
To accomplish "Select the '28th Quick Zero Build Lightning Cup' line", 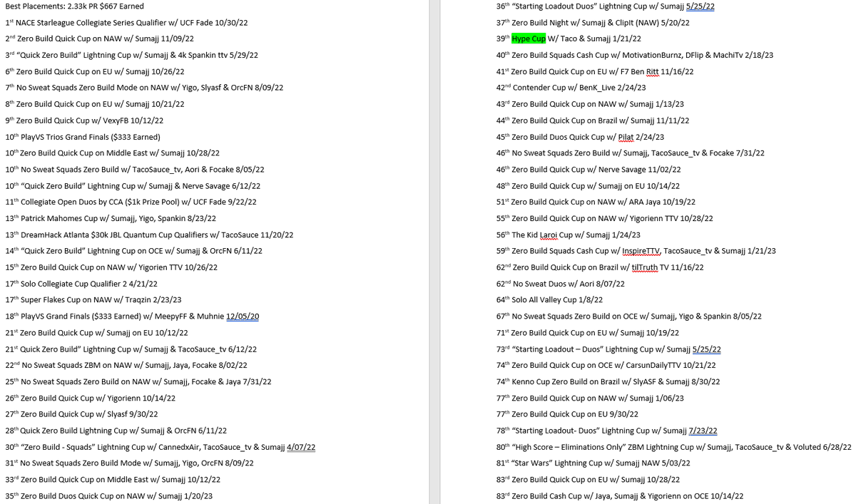I will pos(116,431).
